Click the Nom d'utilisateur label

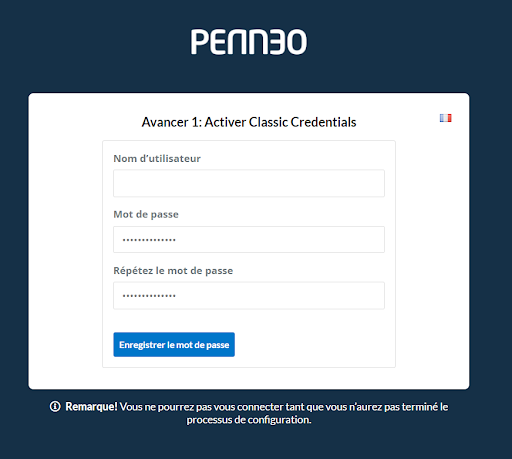[x=157, y=159]
